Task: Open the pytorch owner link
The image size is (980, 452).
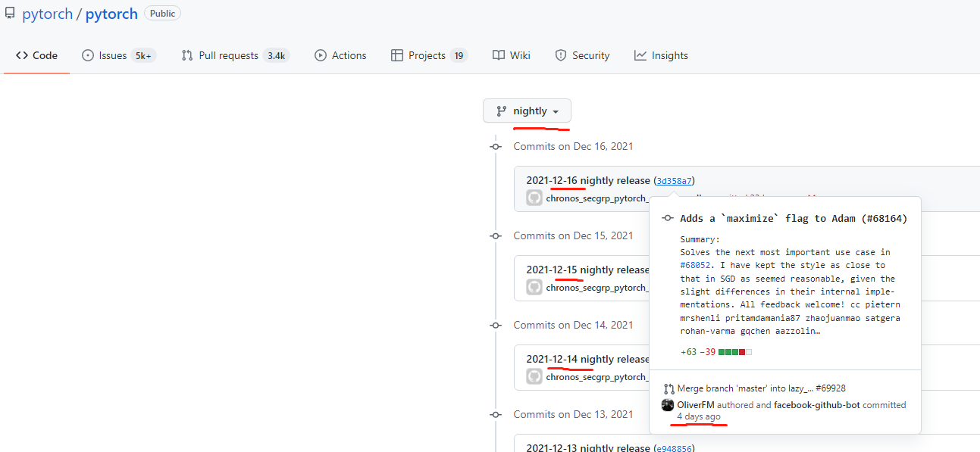Action: coord(46,14)
